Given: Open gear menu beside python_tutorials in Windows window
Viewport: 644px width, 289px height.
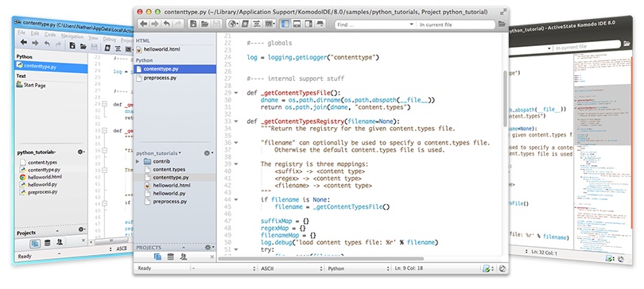Looking at the screenshot, I should coord(81,152).
